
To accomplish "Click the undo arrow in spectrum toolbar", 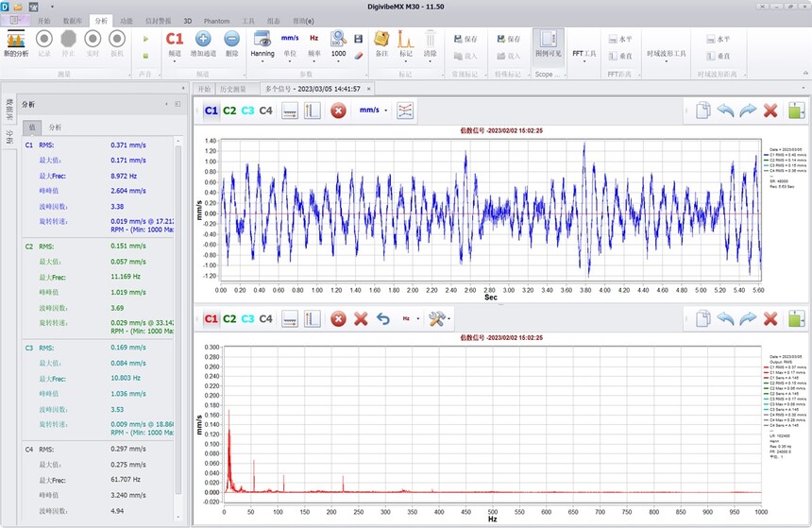I will tap(384, 319).
